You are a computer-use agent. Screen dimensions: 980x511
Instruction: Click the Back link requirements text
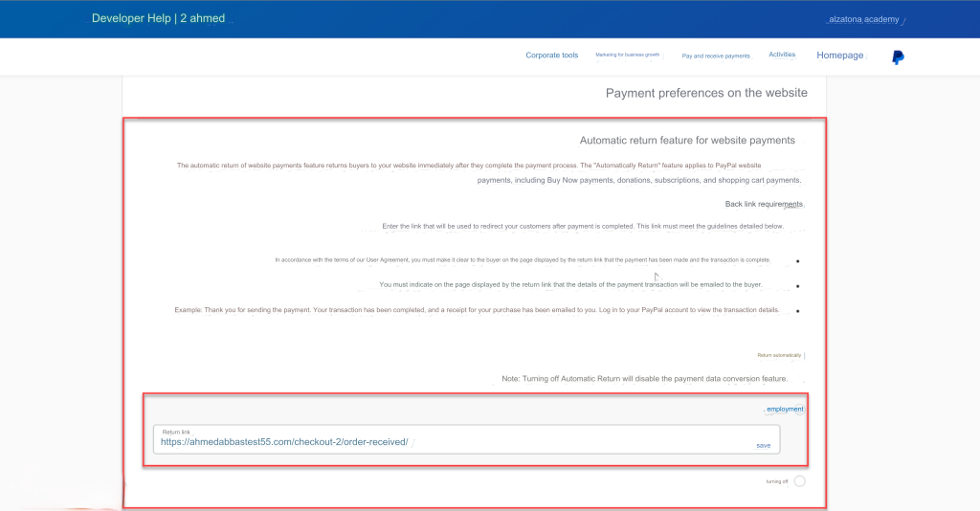[x=764, y=204]
